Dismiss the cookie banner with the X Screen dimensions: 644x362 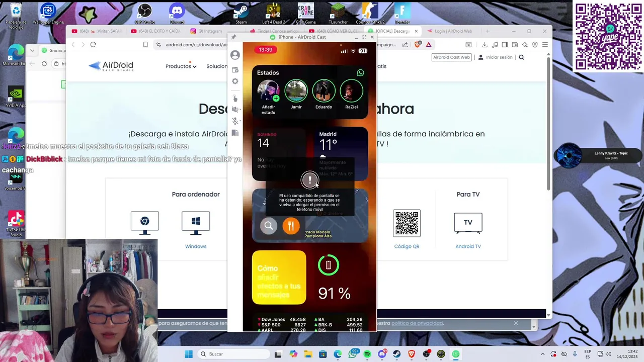(516, 323)
